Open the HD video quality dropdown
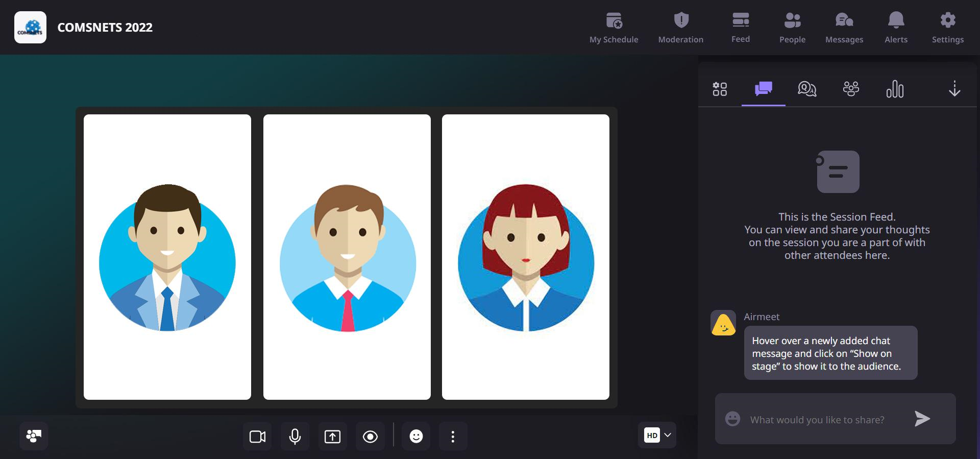 (657, 435)
